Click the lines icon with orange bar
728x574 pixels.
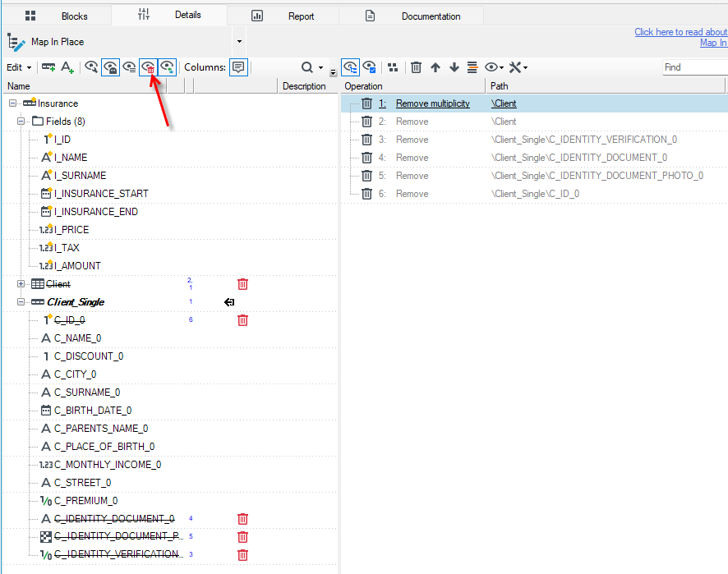click(472, 67)
